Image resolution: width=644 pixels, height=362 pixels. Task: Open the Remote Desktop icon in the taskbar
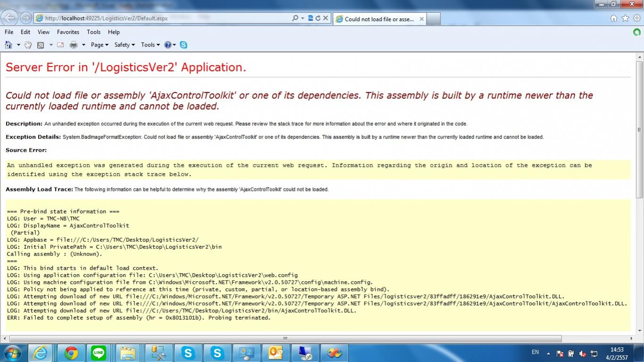(305, 353)
